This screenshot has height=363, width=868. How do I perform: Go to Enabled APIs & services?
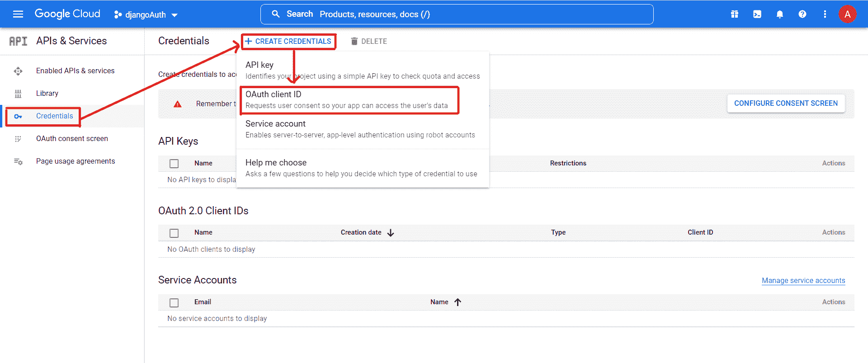click(75, 71)
